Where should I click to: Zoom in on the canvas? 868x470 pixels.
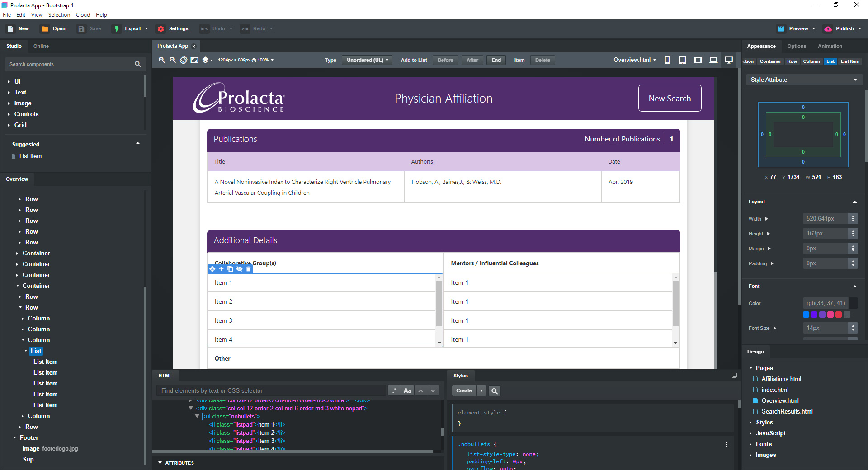(162, 60)
